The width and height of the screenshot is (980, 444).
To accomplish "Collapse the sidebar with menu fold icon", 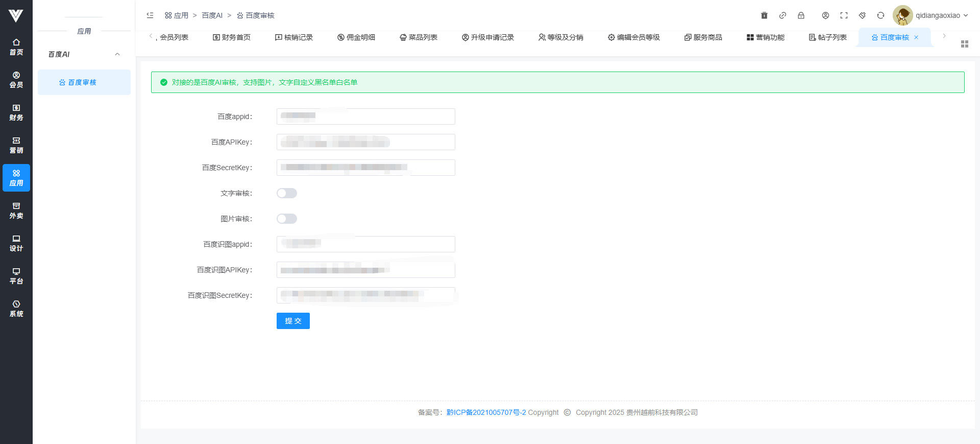I will (150, 15).
